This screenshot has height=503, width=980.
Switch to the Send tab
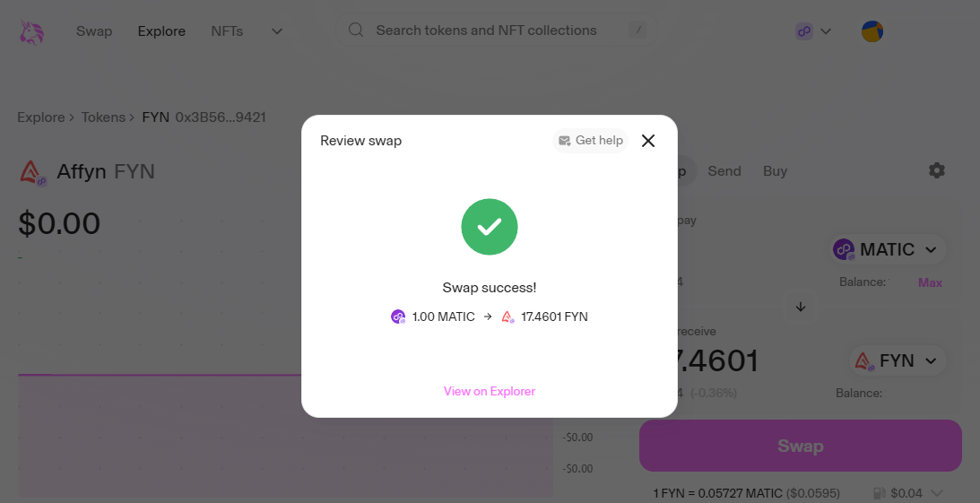(724, 170)
